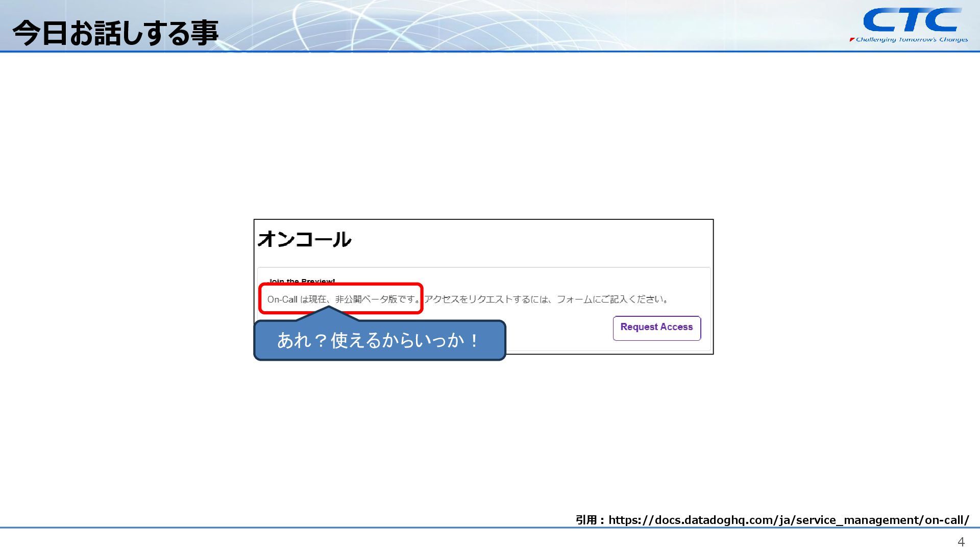Select the slide title 今日お話しする事
980x551 pixels.
[115, 33]
